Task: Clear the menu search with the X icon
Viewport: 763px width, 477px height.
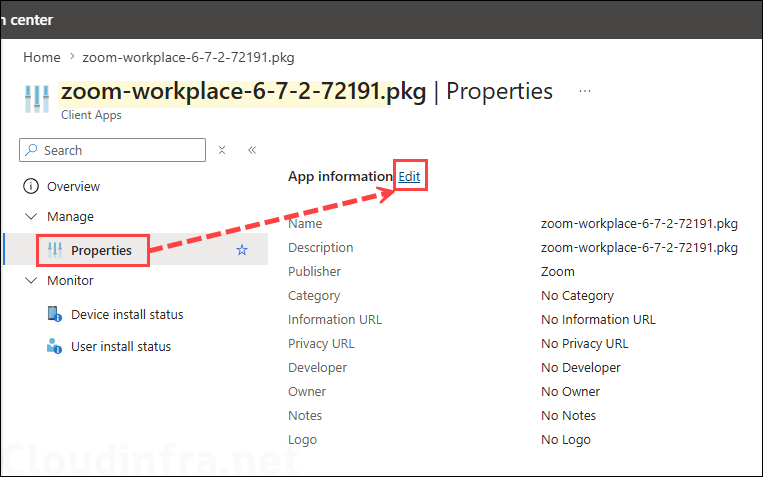Action: pyautogui.click(x=222, y=150)
